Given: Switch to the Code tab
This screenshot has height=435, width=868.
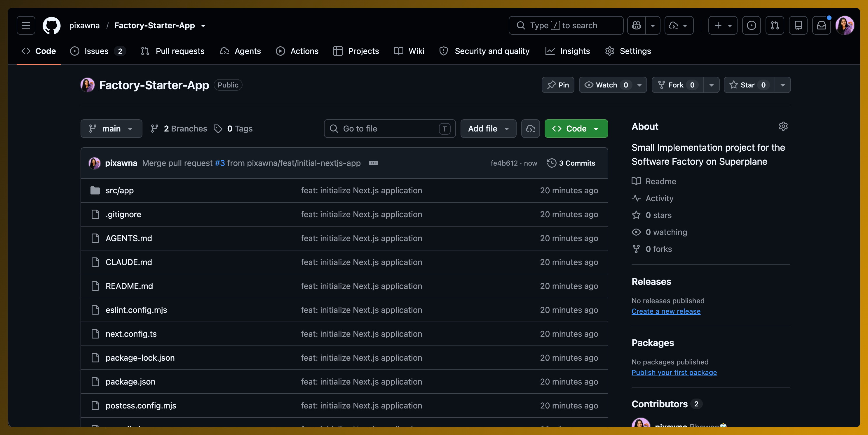Looking at the screenshot, I should click(39, 51).
